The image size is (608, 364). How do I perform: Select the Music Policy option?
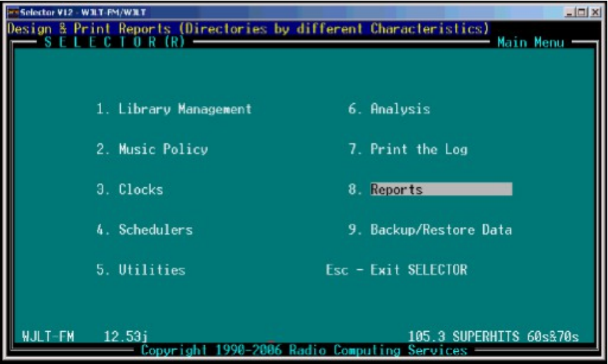(x=152, y=149)
